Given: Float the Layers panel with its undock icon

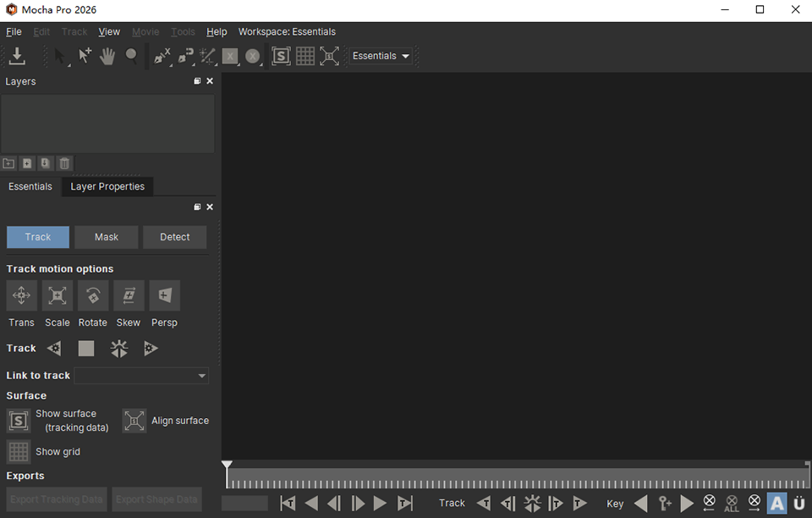Looking at the screenshot, I should [197, 80].
